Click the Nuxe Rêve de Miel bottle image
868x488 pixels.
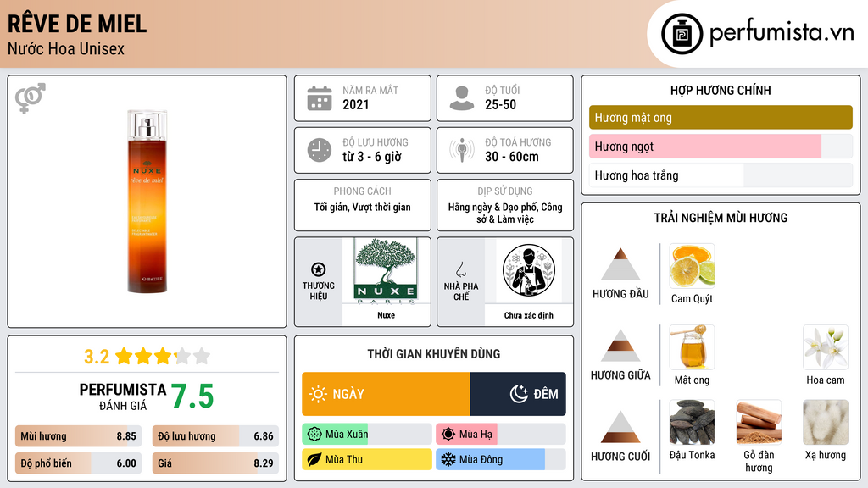pos(147,202)
